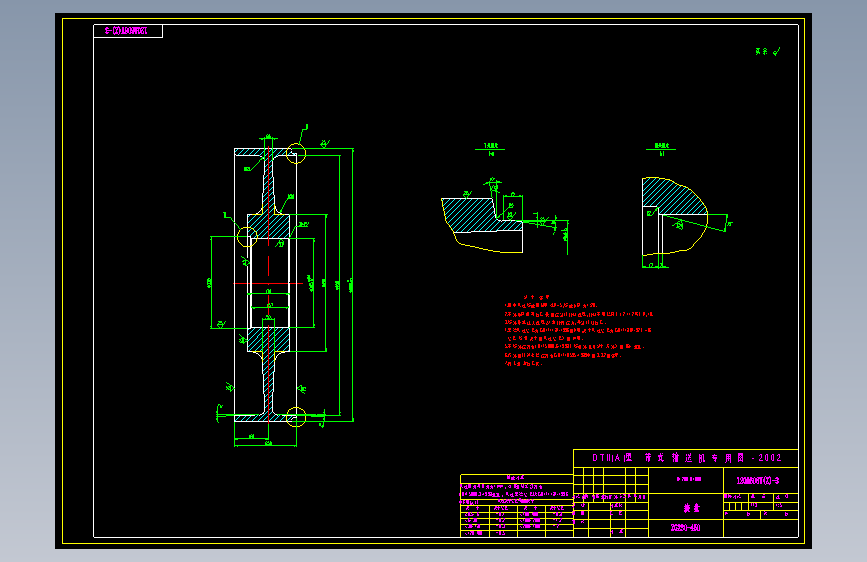Select the yellow detail circle on the top flange
This screenshot has width=867, height=562.
pos(296,153)
